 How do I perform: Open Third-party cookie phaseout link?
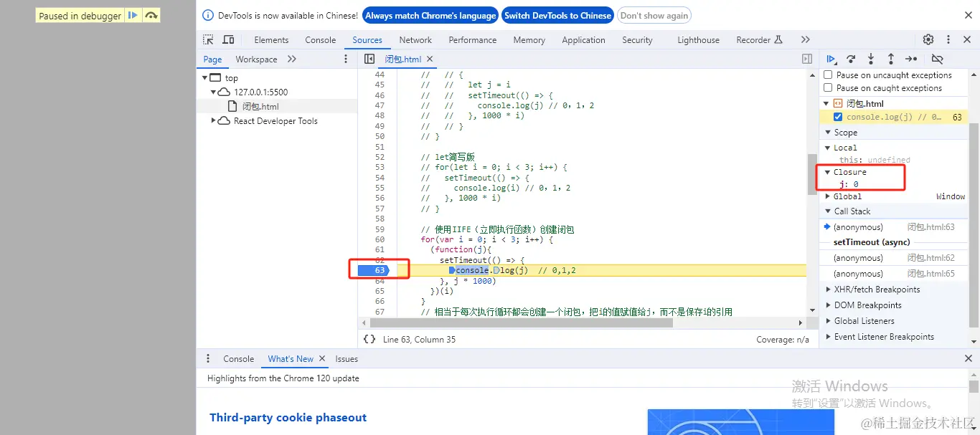(x=288, y=418)
